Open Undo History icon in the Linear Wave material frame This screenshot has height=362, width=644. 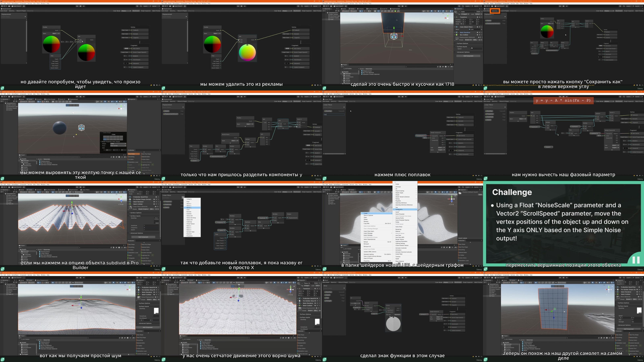click(137, 187)
